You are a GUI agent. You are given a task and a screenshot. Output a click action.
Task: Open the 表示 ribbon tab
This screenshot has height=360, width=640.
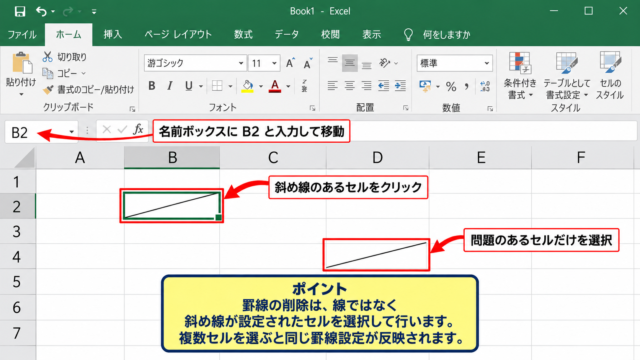371,35
